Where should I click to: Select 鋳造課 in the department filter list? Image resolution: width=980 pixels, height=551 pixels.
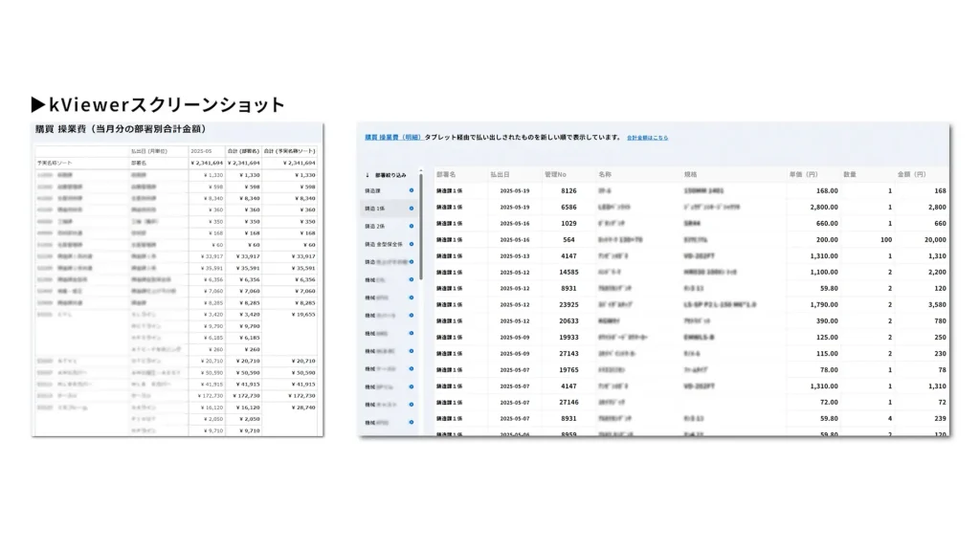pyautogui.click(x=371, y=190)
